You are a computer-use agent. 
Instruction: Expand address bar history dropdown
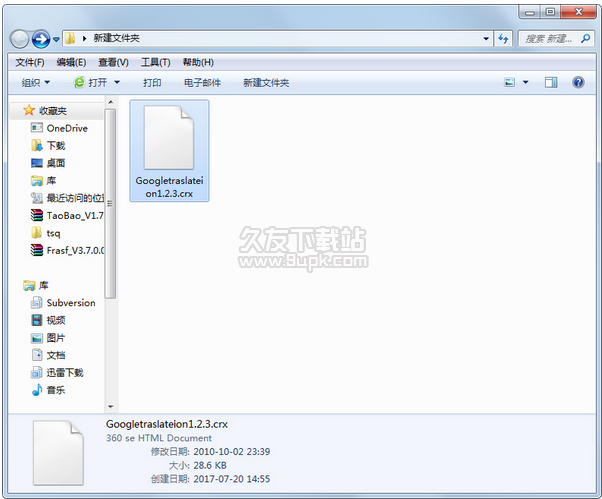pos(486,39)
